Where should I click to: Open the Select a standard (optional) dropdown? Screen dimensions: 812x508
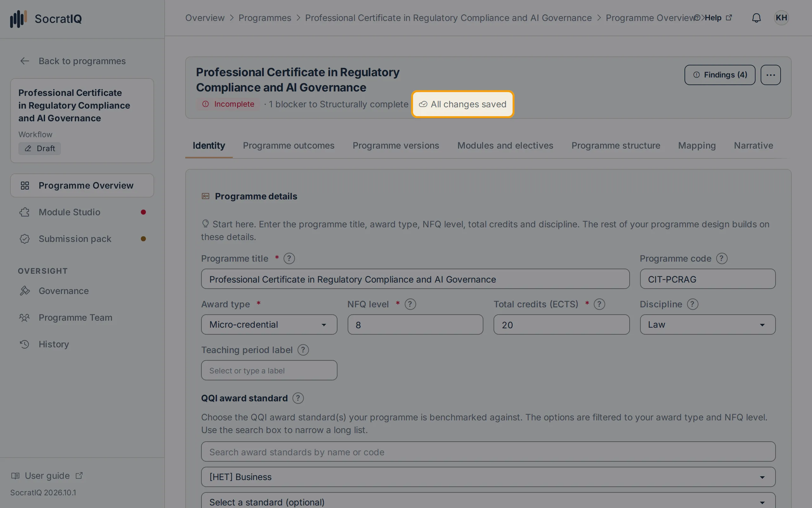pyautogui.click(x=488, y=501)
